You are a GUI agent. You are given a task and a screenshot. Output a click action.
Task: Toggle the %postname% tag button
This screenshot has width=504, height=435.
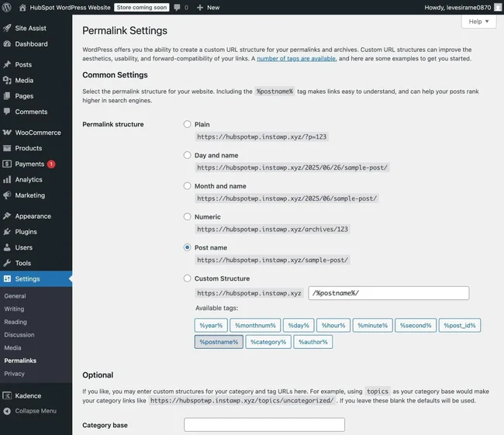[219, 342]
